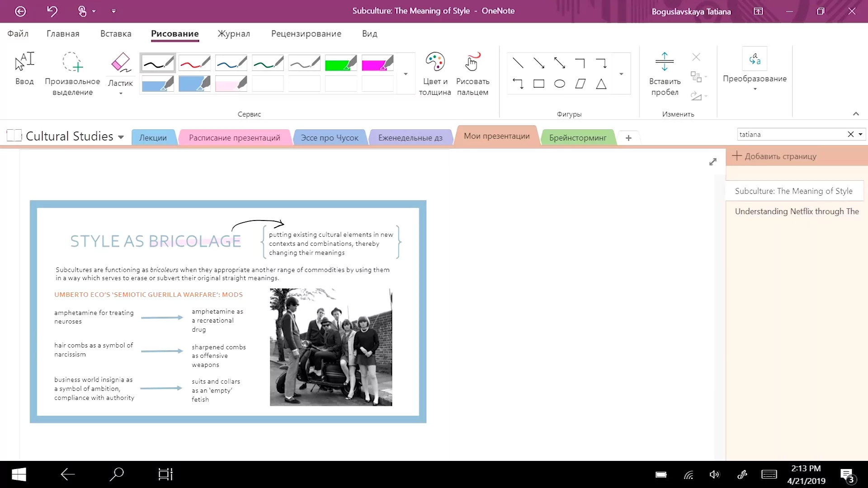Choose the green pen

click(268, 63)
